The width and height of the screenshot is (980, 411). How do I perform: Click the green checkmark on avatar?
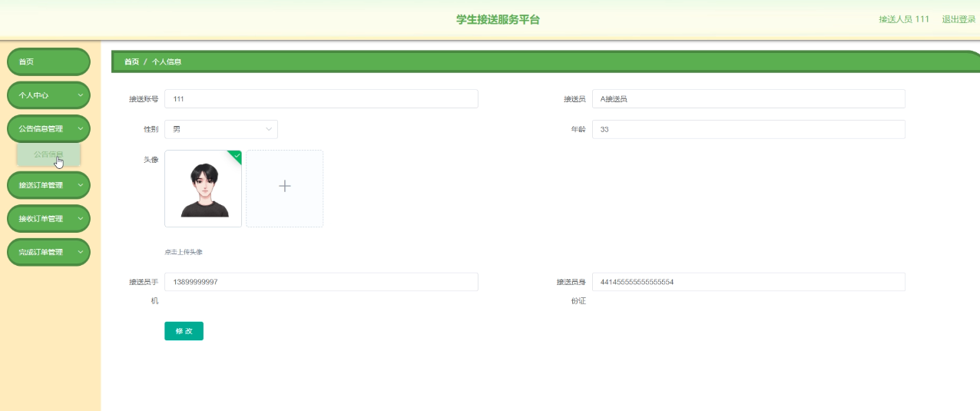point(237,155)
